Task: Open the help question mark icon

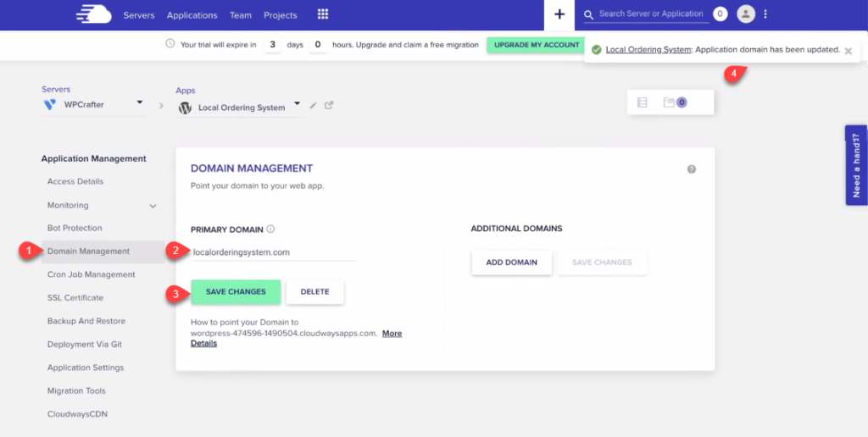Action: 692,169
